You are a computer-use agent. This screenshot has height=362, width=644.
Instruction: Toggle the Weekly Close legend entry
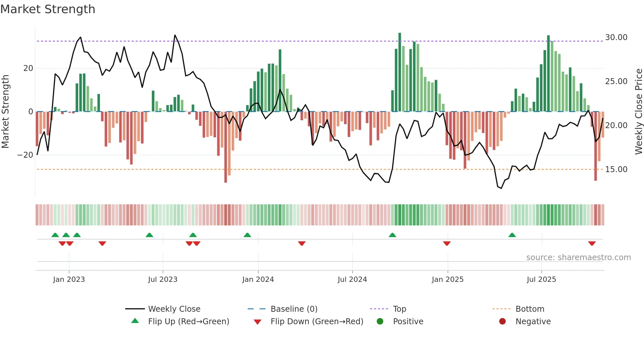[x=174, y=309]
